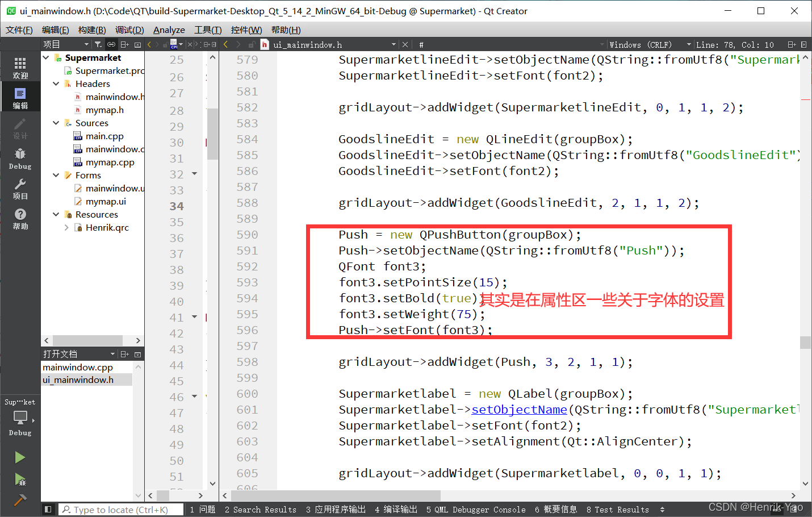812x517 pixels.
Task: Show the 2 Search Results pane
Action: [x=261, y=510]
